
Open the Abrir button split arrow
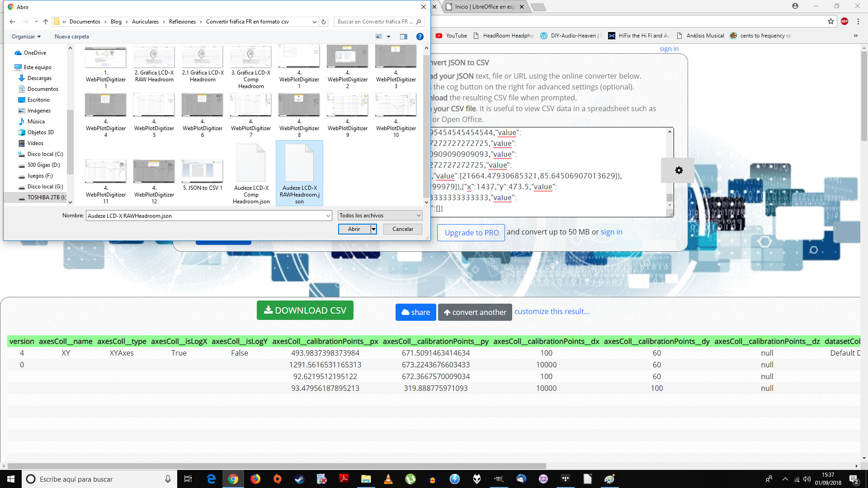[373, 229]
